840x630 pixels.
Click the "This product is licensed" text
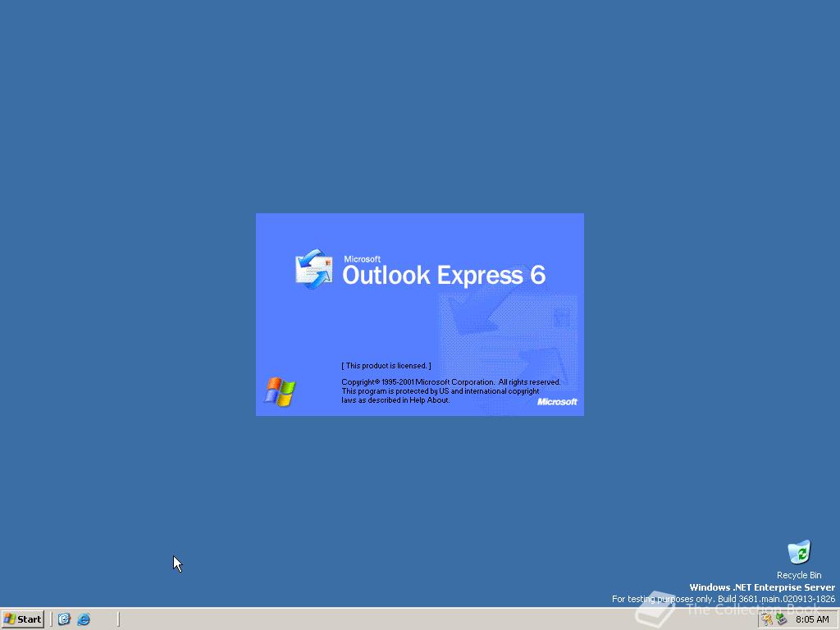386,366
